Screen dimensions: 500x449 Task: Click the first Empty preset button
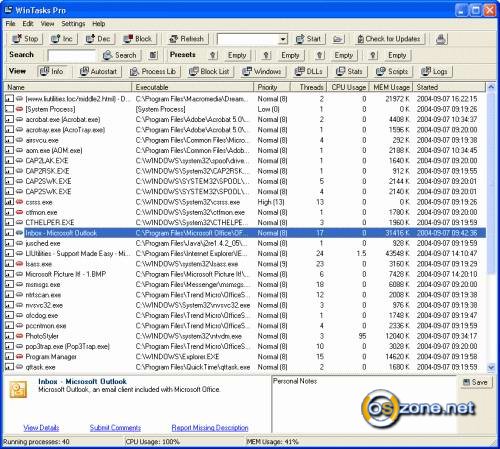pos(237,55)
